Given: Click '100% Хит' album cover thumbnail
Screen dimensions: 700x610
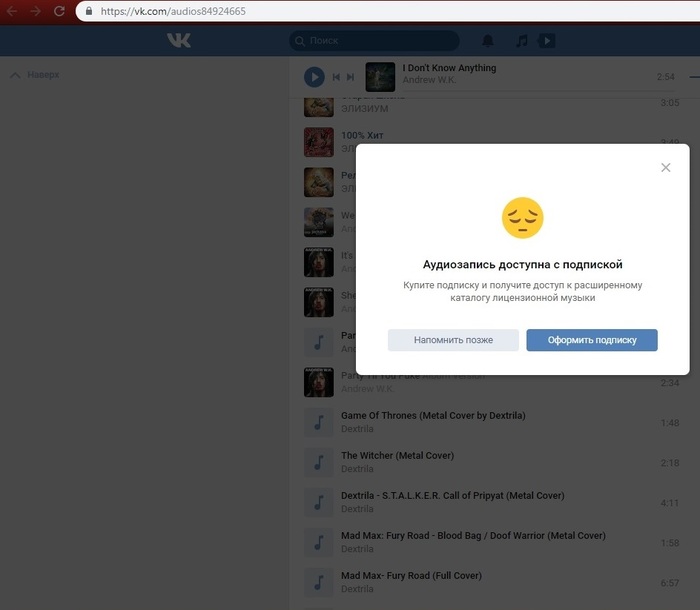Looking at the screenshot, I should click(319, 142).
